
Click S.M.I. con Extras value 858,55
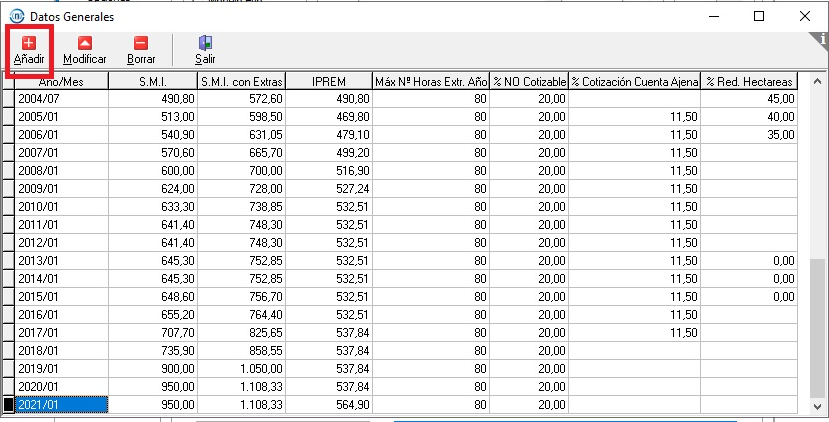point(266,351)
